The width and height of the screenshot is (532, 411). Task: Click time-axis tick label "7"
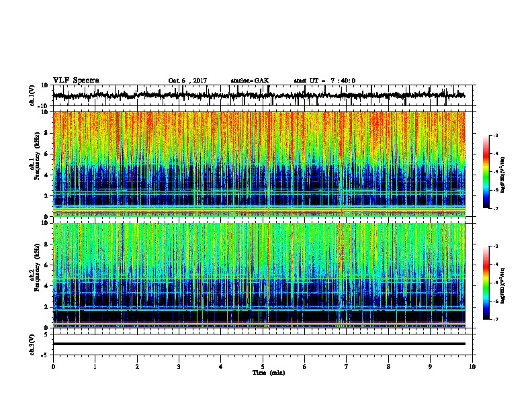[x=347, y=367]
